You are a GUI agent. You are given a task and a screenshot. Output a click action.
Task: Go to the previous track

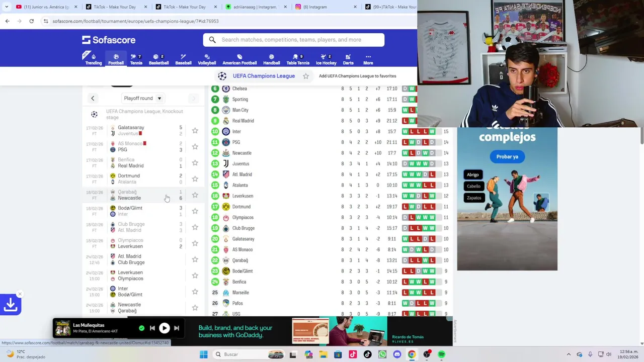point(152,328)
